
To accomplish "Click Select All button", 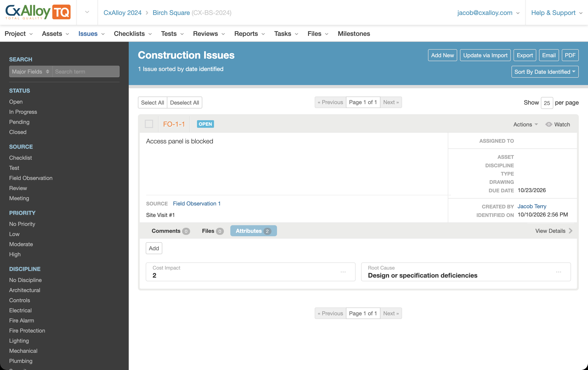I will tap(152, 102).
